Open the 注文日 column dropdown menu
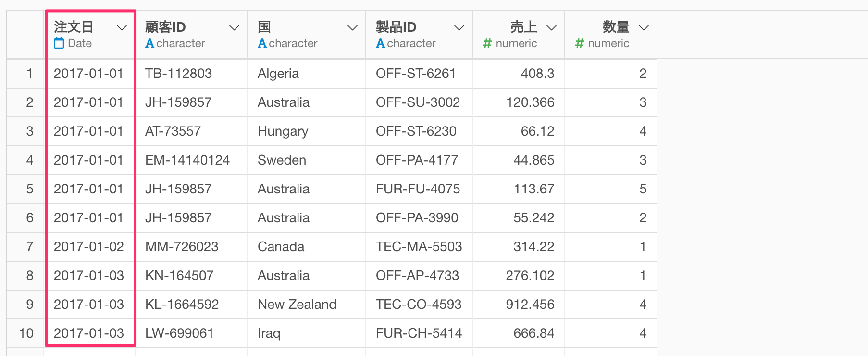The height and width of the screenshot is (356, 868). click(122, 28)
